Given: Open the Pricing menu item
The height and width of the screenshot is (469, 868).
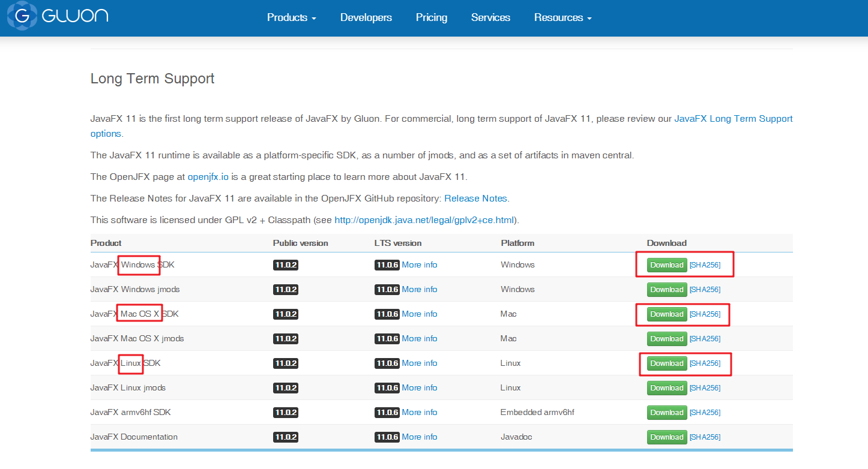Looking at the screenshot, I should click(x=432, y=18).
